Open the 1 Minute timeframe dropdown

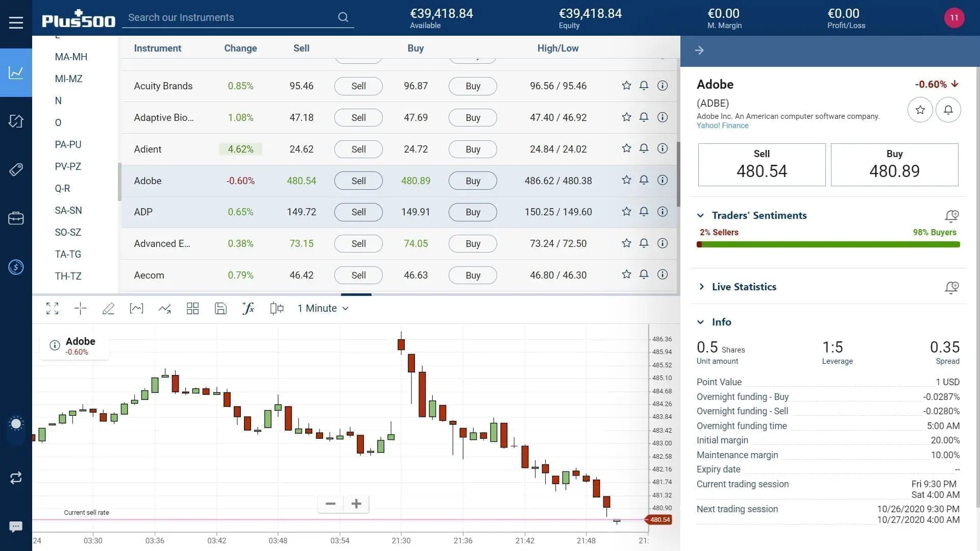click(323, 308)
